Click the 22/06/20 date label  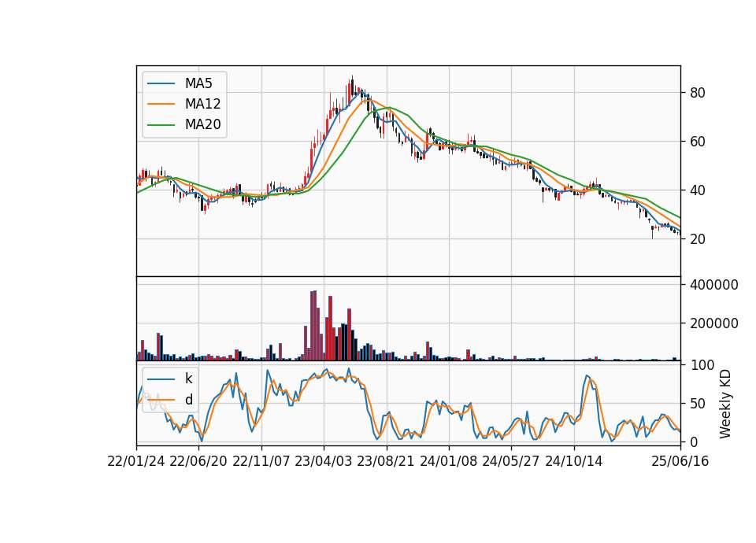pos(198,461)
